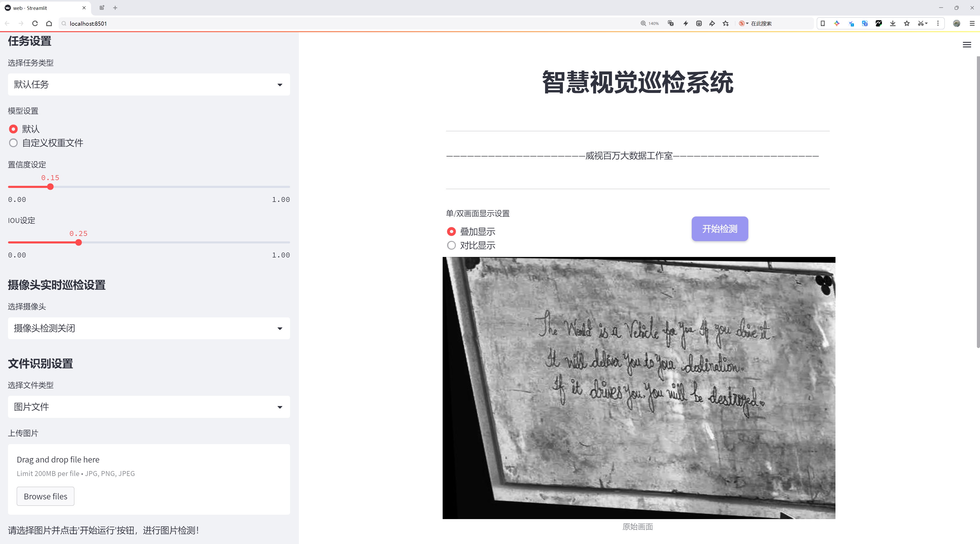Viewport: 980px width, 544px height.
Task: Click the 开始检测 button
Action: (719, 229)
